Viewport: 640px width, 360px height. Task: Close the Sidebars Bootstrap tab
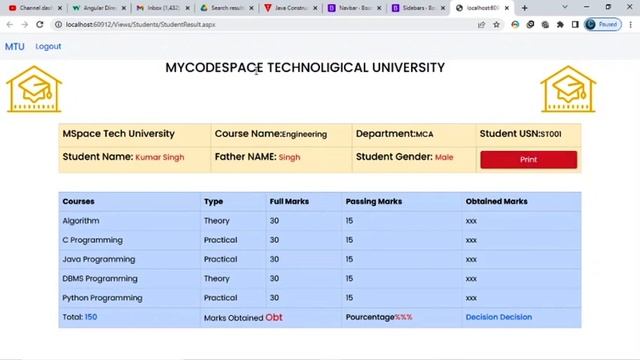[443, 8]
